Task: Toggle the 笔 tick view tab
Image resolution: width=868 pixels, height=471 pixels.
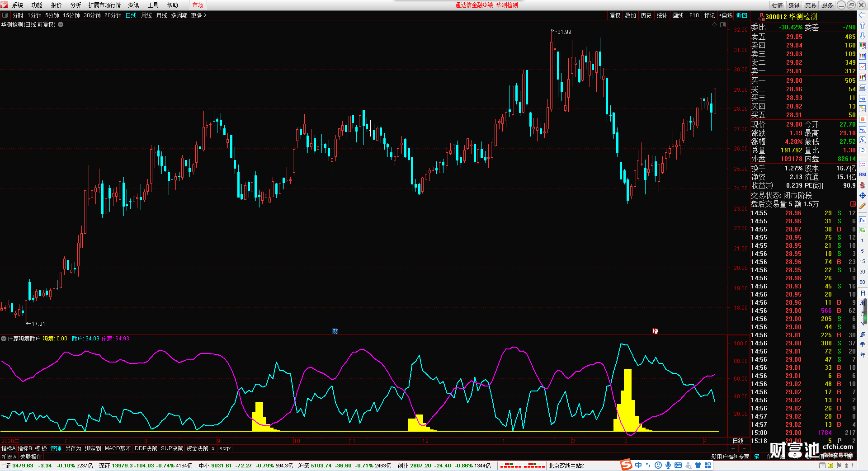Action: (757, 457)
